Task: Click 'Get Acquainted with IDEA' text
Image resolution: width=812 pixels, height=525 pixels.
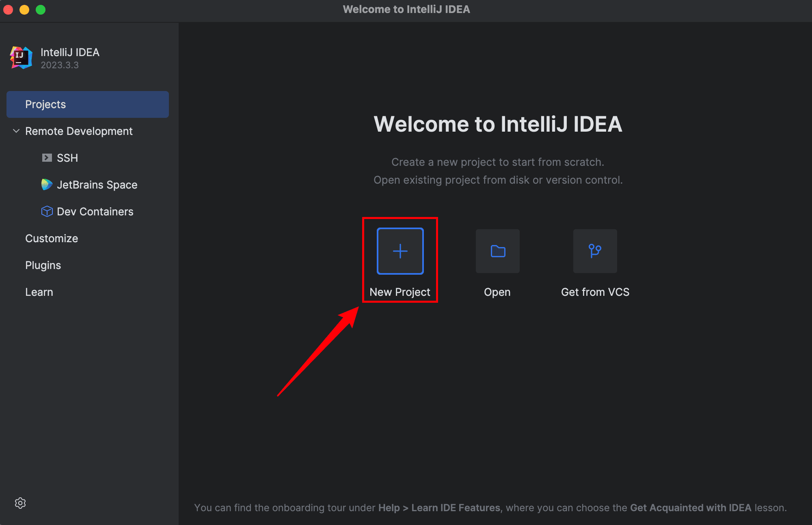Action: pyautogui.click(x=691, y=508)
